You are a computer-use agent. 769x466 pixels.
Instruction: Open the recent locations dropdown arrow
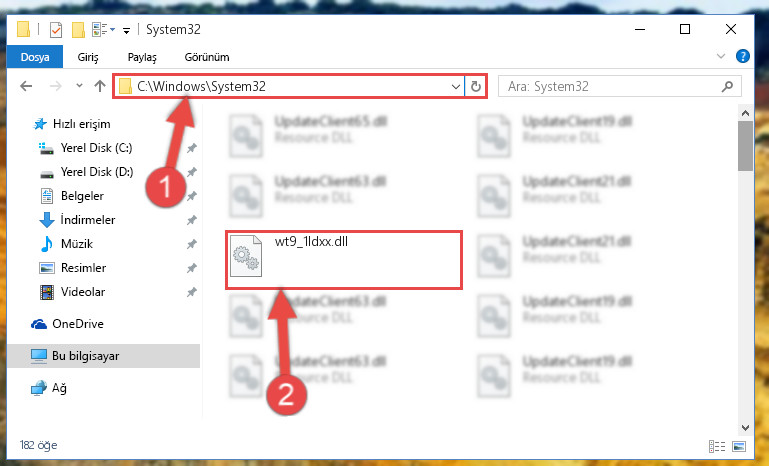click(79, 86)
